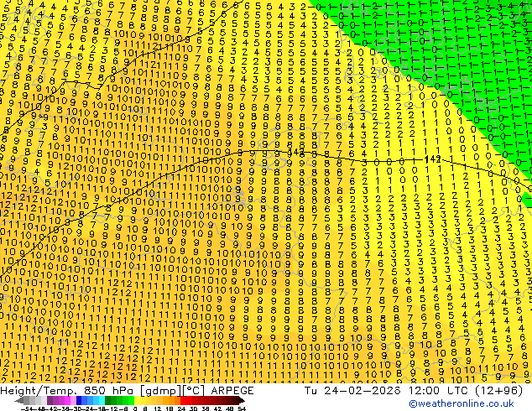Click the '12:00 UTC' time text
The image size is (532, 411).
pyautogui.click(x=440, y=391)
